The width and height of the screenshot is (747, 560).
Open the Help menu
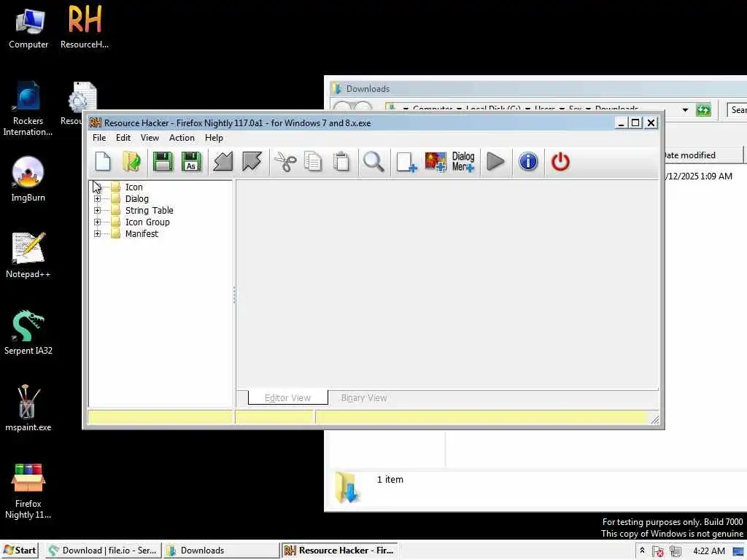click(x=214, y=138)
